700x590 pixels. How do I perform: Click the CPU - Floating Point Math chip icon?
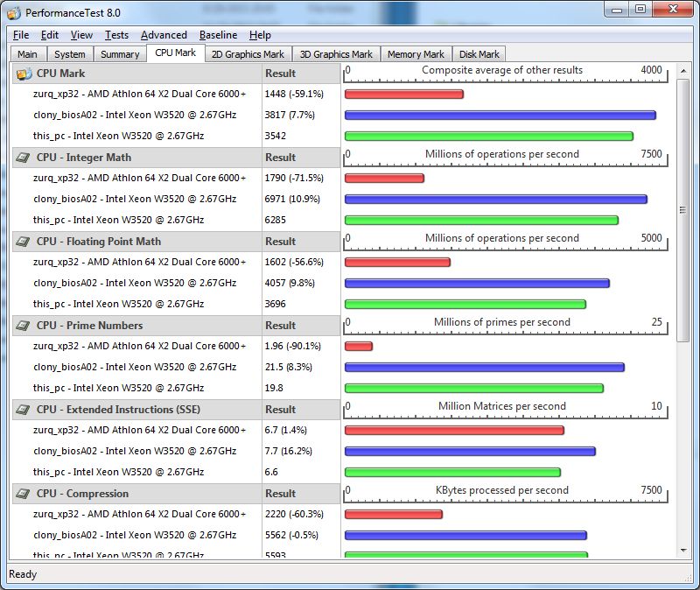tap(24, 242)
